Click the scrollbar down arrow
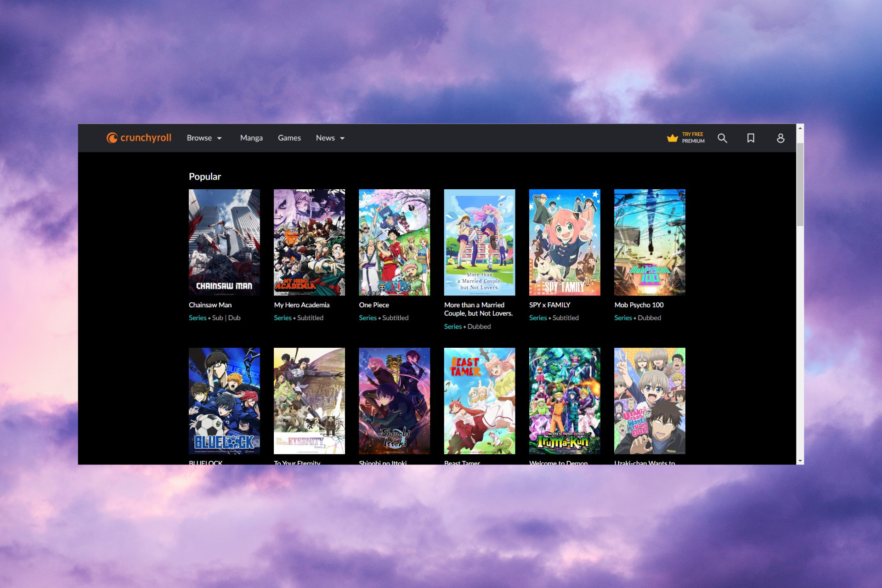Image resolution: width=882 pixels, height=588 pixels. click(x=800, y=461)
